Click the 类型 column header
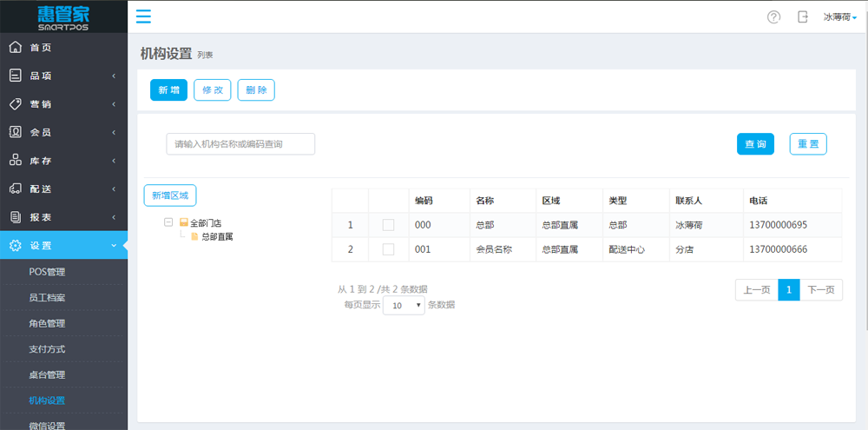This screenshot has width=868, height=430. 618,201
